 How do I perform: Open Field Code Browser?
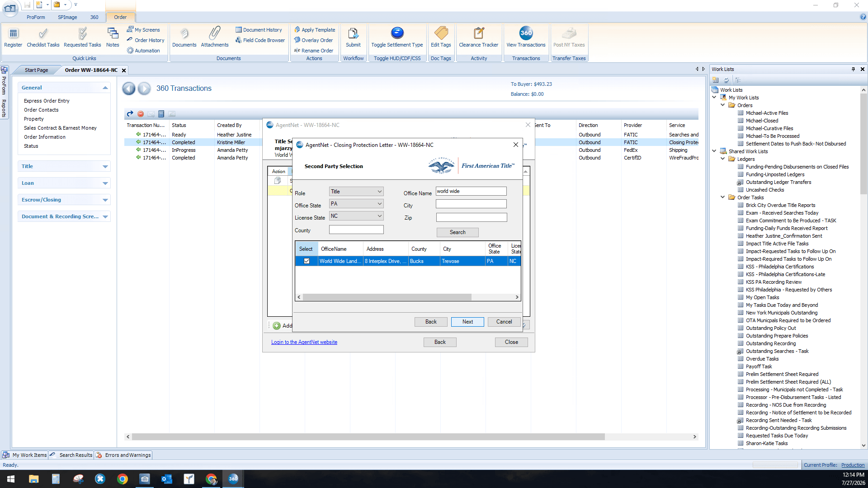[260, 40]
